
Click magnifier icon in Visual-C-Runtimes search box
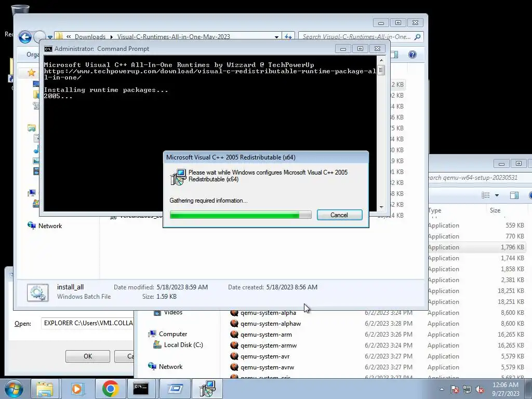418,37
